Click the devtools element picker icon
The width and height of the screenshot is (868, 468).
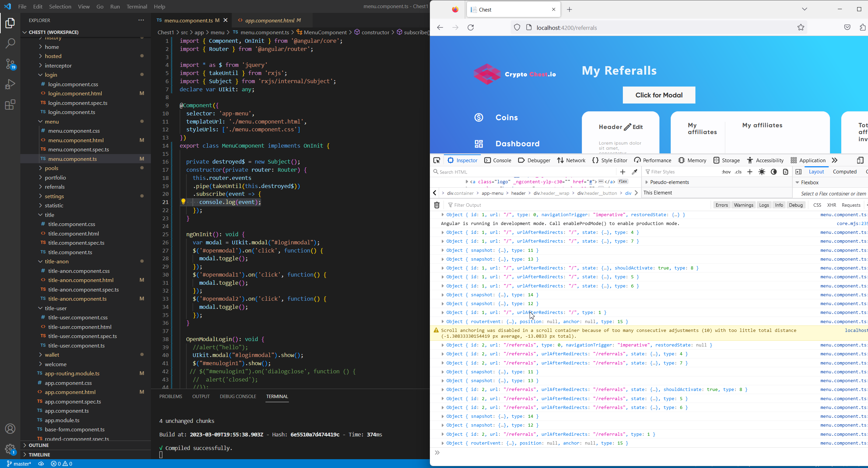(437, 160)
